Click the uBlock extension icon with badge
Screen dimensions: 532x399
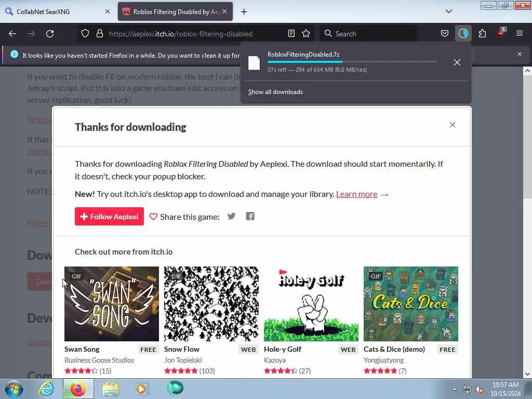click(501, 33)
